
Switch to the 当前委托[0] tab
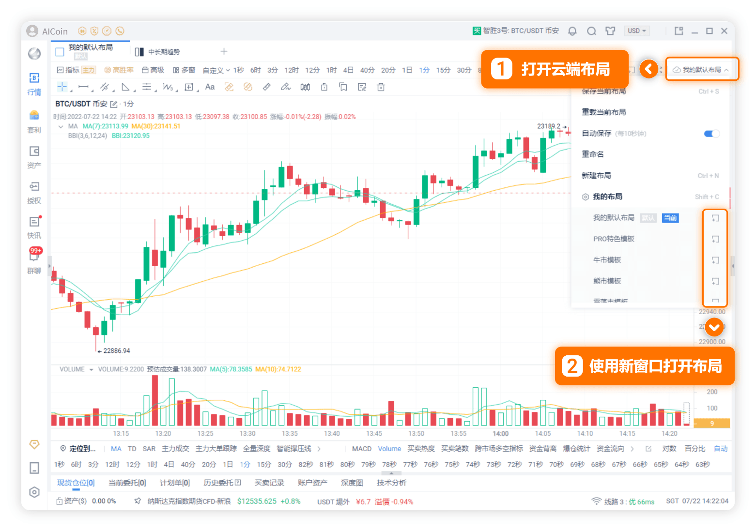pos(127,483)
